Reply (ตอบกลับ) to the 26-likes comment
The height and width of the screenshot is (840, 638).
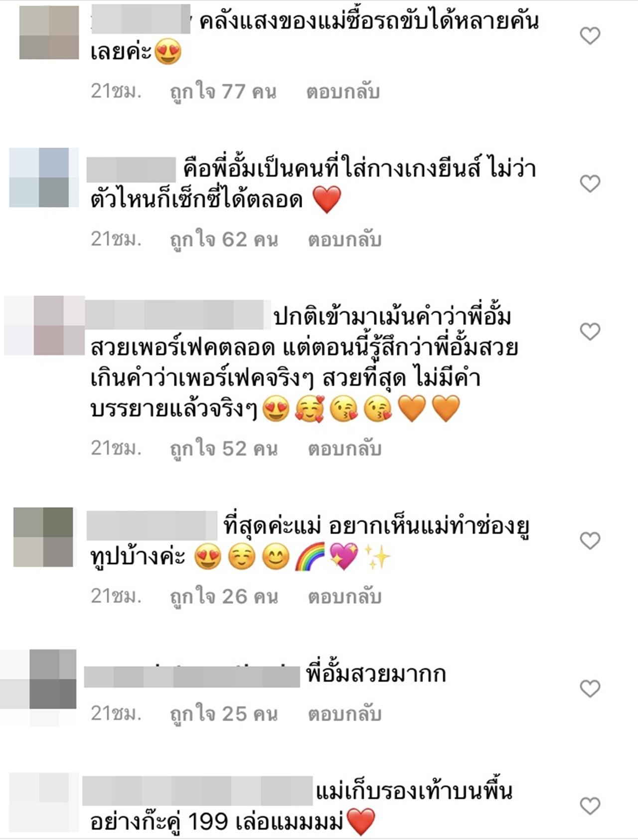344,596
